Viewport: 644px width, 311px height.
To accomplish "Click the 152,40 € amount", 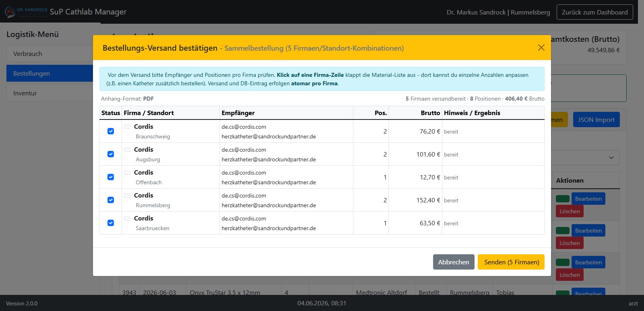I will pos(428,200).
